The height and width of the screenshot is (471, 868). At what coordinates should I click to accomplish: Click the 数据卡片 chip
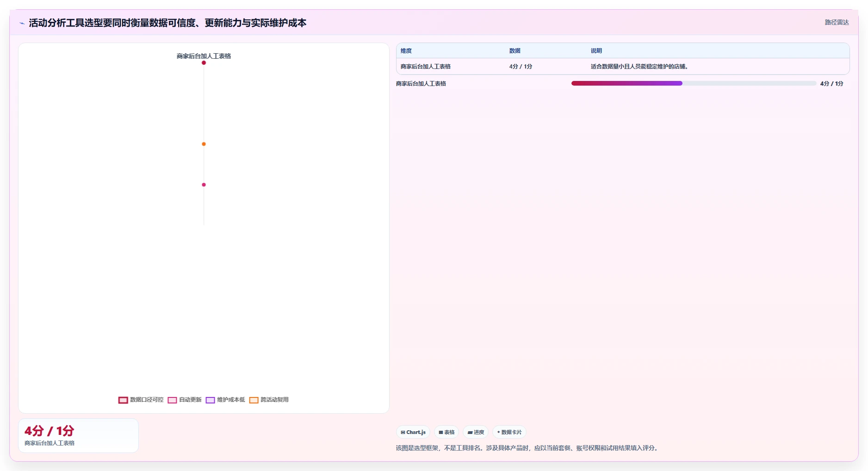509,432
